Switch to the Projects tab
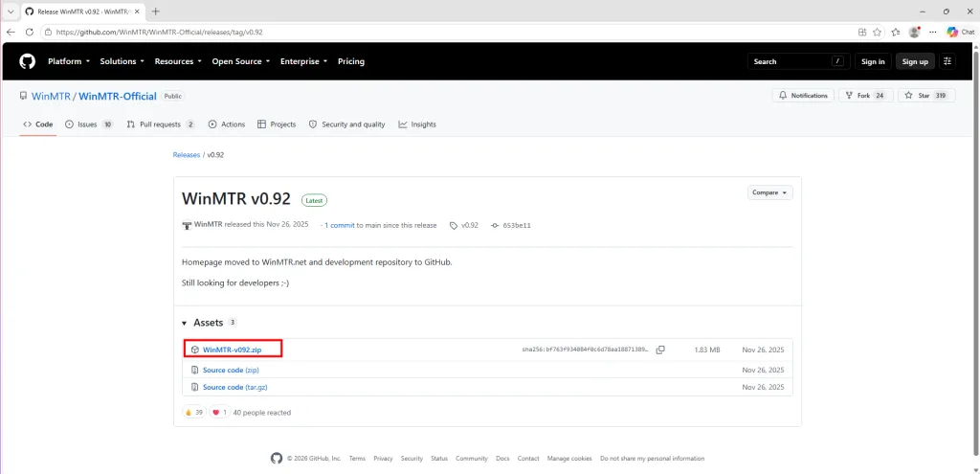The height and width of the screenshot is (474, 980). coord(277,124)
